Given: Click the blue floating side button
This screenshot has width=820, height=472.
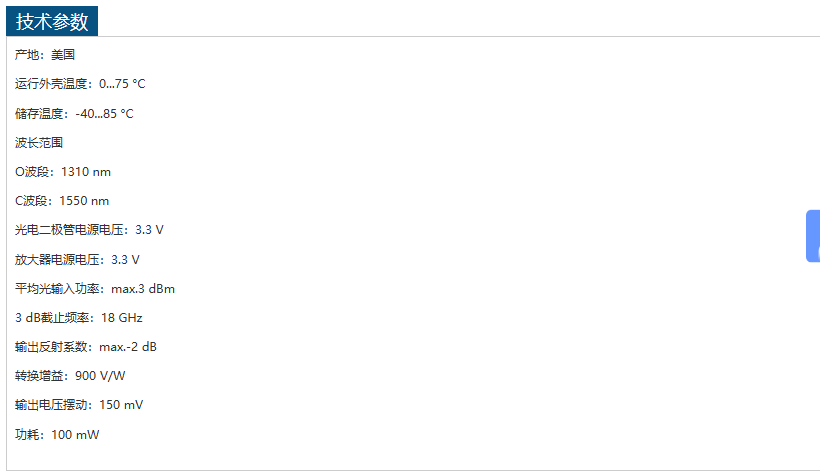Looking at the screenshot, I should click(812, 236).
